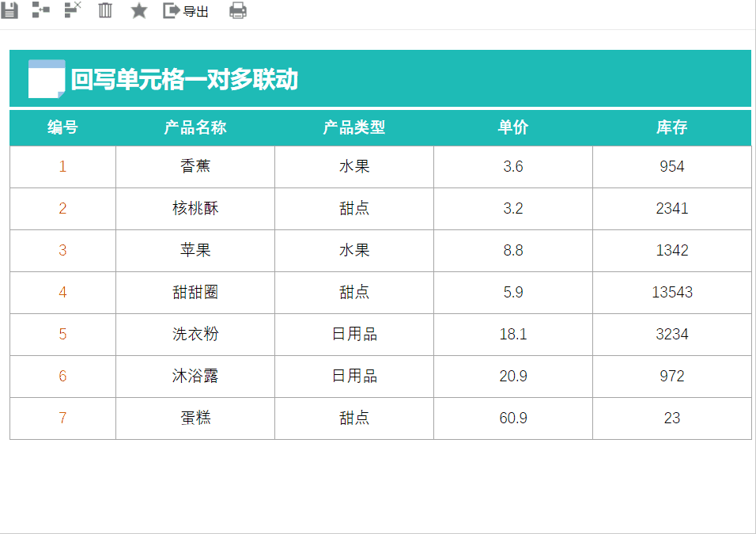756x534 pixels.
Task: Click the 单价 column header
Action: [x=513, y=127]
